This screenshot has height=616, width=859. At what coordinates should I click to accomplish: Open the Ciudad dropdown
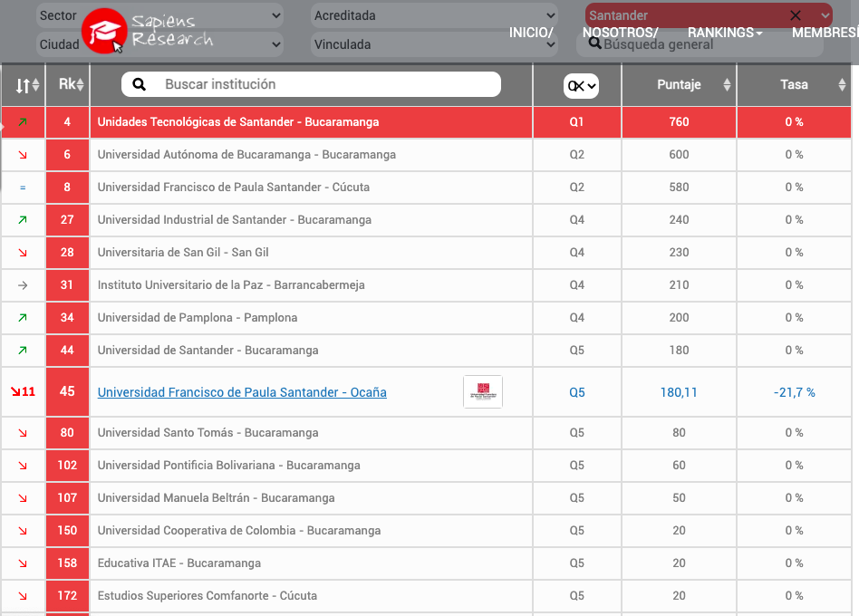pyautogui.click(x=159, y=44)
